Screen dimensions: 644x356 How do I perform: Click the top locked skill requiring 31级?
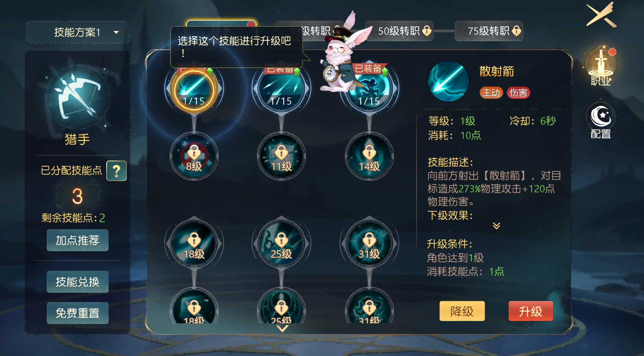(x=369, y=244)
